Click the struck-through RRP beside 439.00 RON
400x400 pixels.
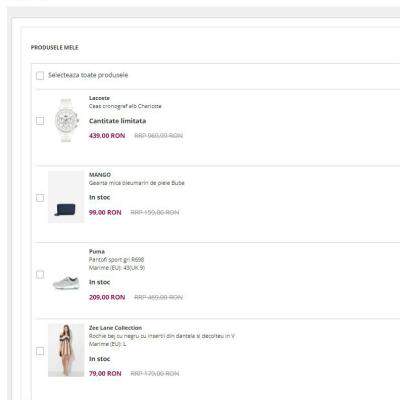[x=158, y=135]
